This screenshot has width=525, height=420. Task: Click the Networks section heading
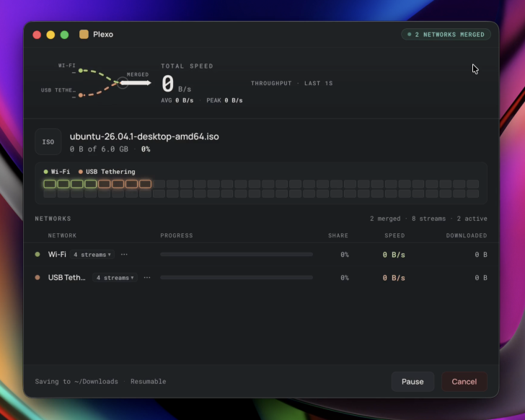click(53, 219)
